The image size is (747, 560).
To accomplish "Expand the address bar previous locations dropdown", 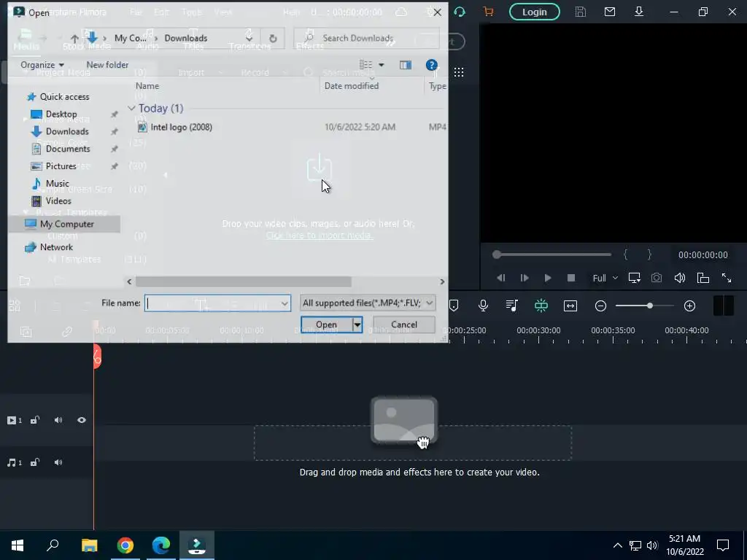I will (249, 38).
